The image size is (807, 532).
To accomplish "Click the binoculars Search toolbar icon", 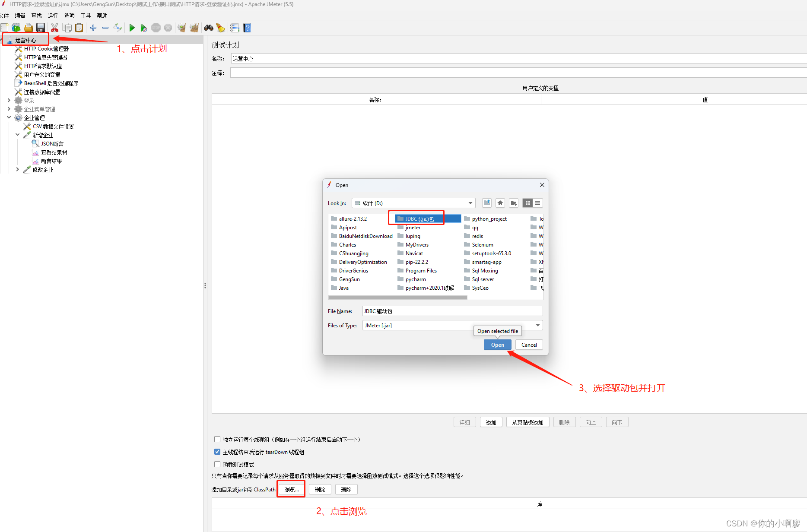I will pyautogui.click(x=209, y=28).
